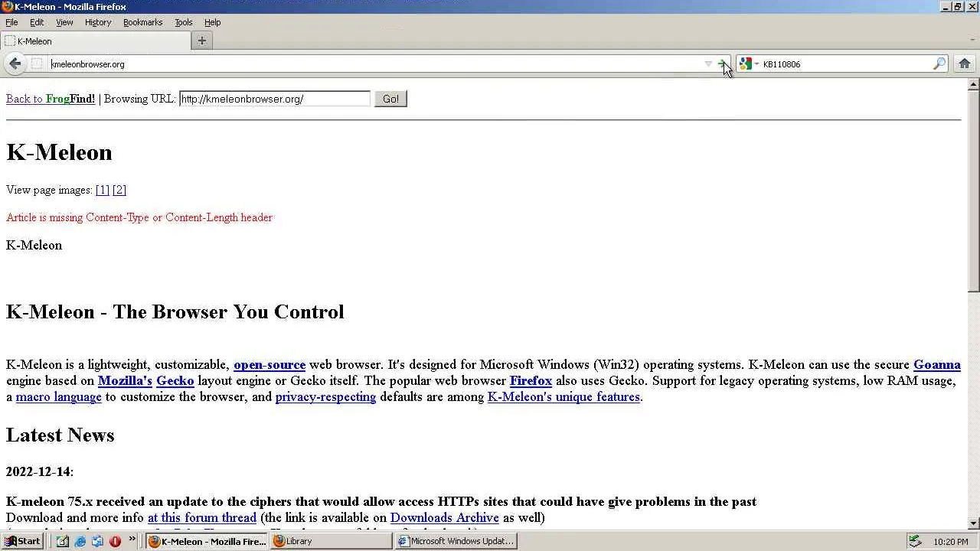Click the third quick launch icon
The width and height of the screenshot is (980, 551).
click(x=97, y=541)
